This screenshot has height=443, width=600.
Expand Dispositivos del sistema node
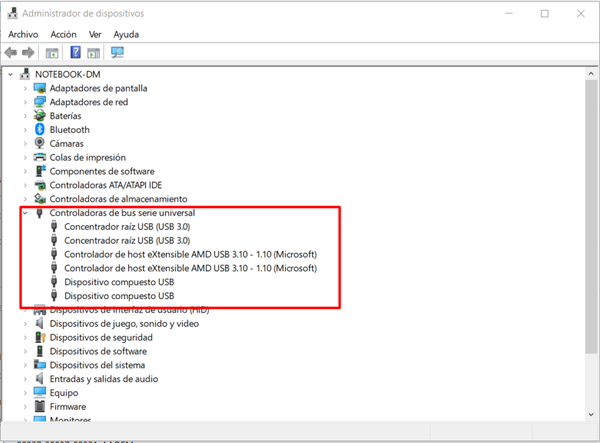pyautogui.click(x=25, y=365)
